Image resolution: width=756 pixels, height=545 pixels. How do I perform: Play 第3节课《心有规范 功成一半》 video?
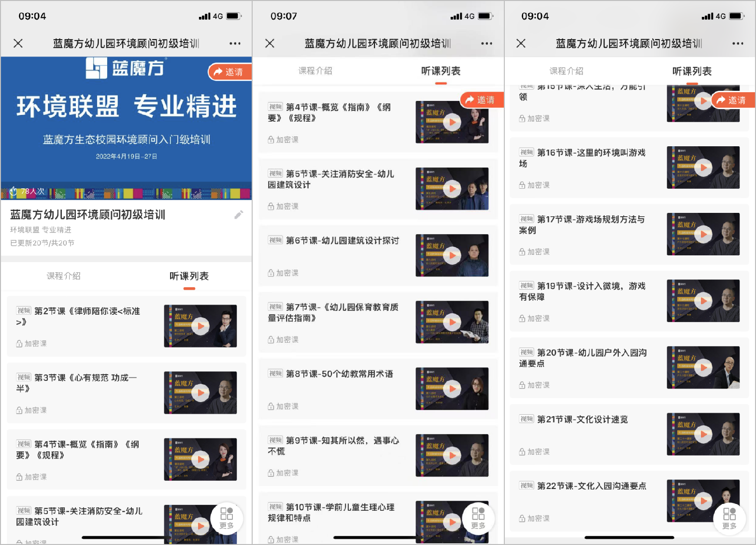point(200,392)
